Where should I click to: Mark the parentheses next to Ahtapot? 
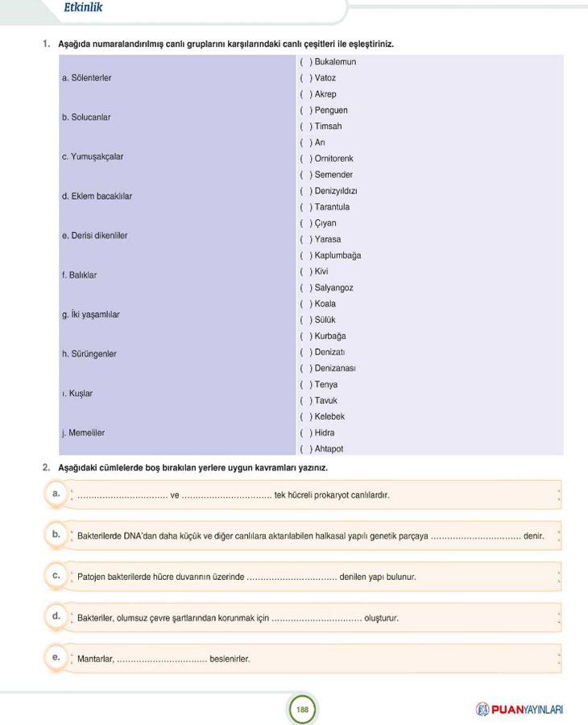pyautogui.click(x=306, y=449)
